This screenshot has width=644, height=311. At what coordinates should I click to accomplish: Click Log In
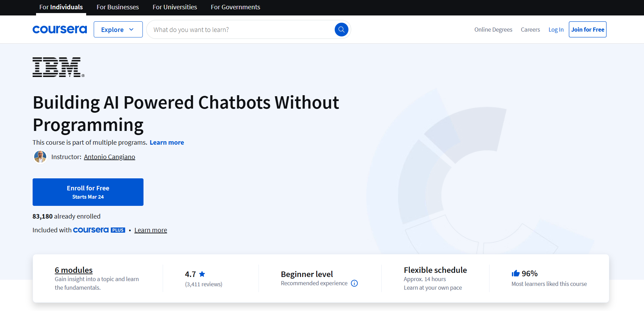point(556,30)
